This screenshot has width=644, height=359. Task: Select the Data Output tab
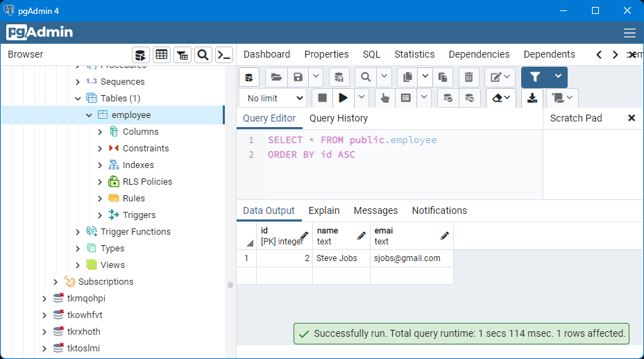(269, 210)
